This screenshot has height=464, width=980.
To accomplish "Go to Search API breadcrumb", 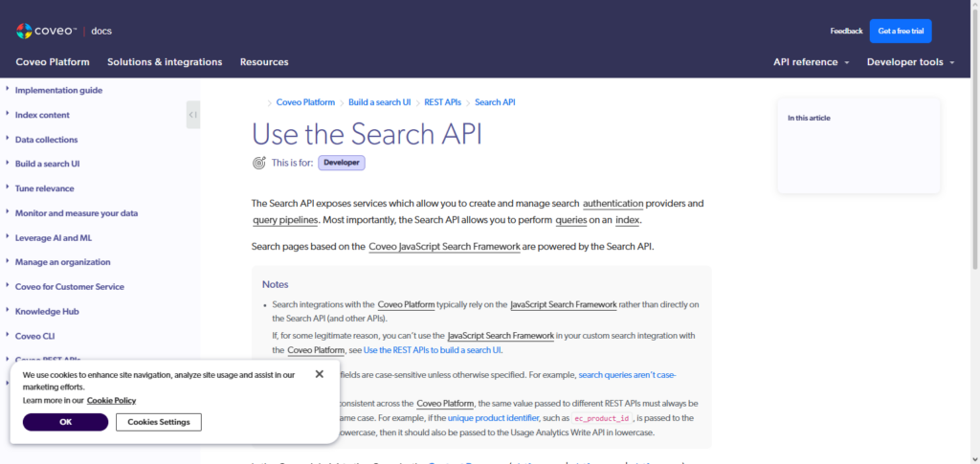I will pos(495,101).
